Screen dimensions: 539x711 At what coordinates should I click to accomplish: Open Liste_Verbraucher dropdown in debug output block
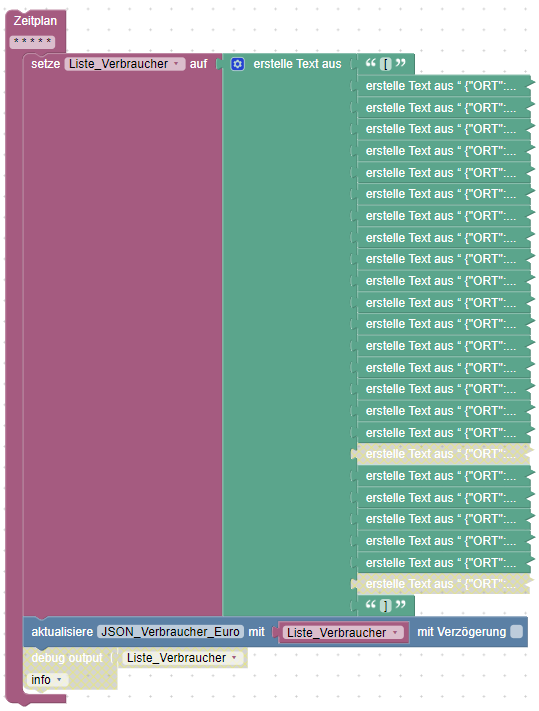tap(183, 658)
